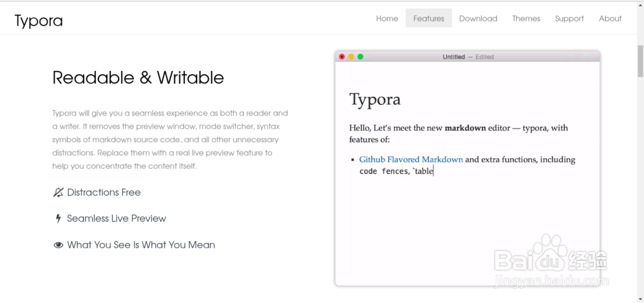The width and height of the screenshot is (644, 303).
Task: Click the Github Flavored Markdown link
Action: pyautogui.click(x=411, y=159)
